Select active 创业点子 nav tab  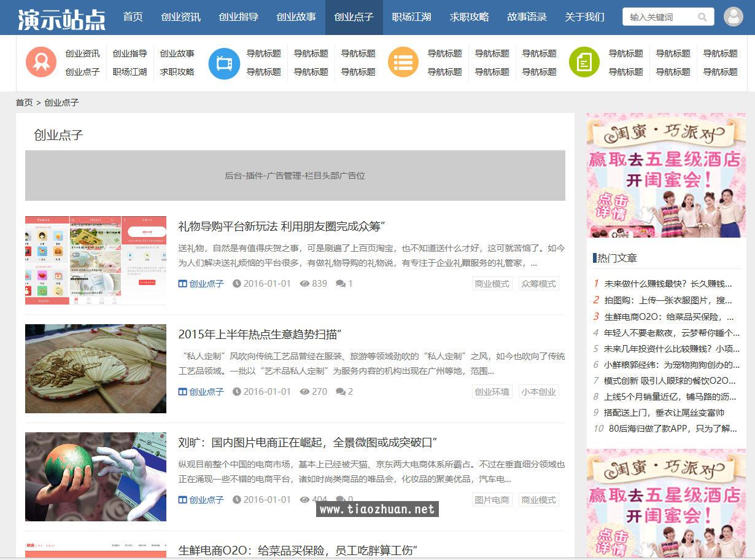click(354, 17)
